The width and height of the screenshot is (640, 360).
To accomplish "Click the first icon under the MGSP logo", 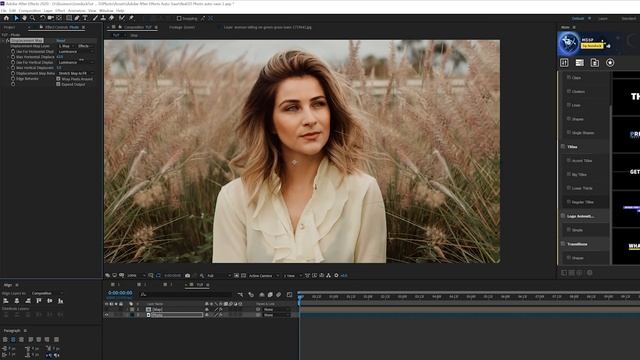I will (x=564, y=62).
